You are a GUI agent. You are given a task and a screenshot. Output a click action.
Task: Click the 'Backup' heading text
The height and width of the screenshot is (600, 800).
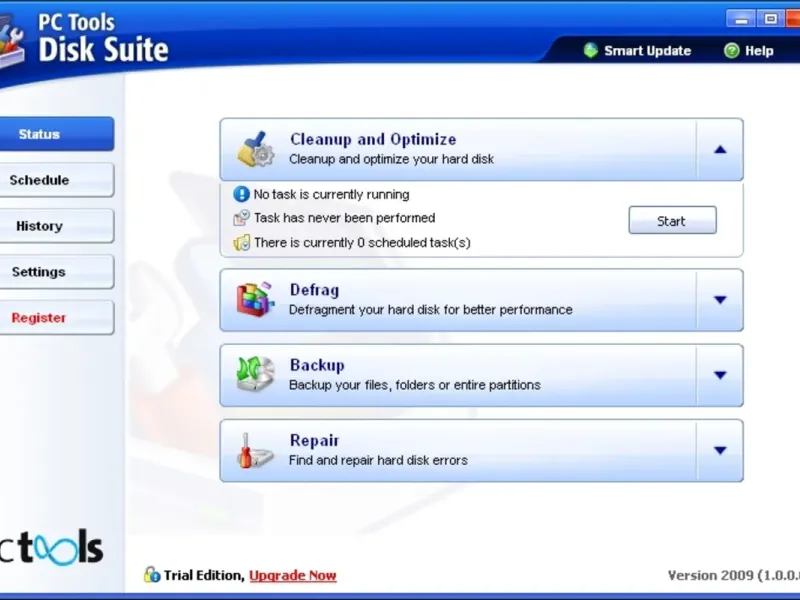click(317, 365)
